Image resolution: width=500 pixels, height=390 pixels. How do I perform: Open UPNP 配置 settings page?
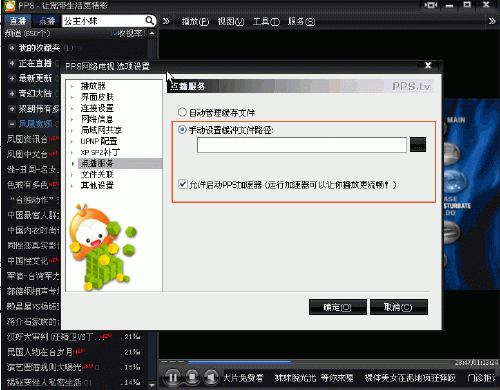pyautogui.click(x=99, y=141)
